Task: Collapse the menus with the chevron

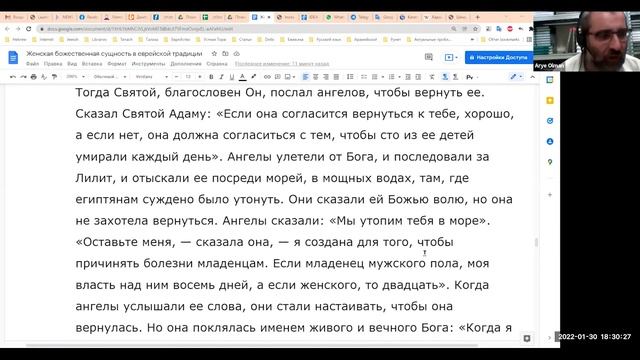Action: pos(532,77)
